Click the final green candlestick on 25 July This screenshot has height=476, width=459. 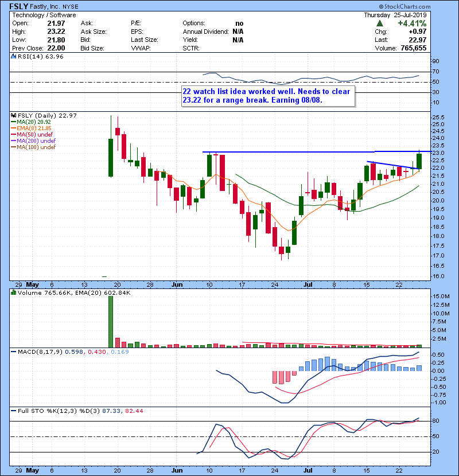419,161
